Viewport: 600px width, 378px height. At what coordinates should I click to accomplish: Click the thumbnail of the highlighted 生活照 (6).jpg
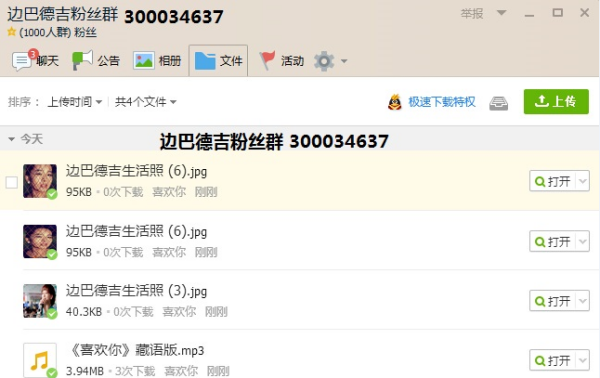pyautogui.click(x=40, y=181)
